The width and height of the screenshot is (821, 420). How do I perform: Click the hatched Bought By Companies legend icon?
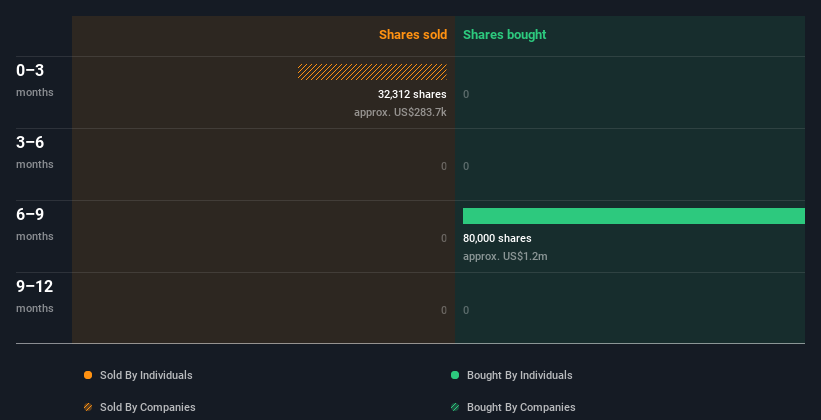(455, 407)
